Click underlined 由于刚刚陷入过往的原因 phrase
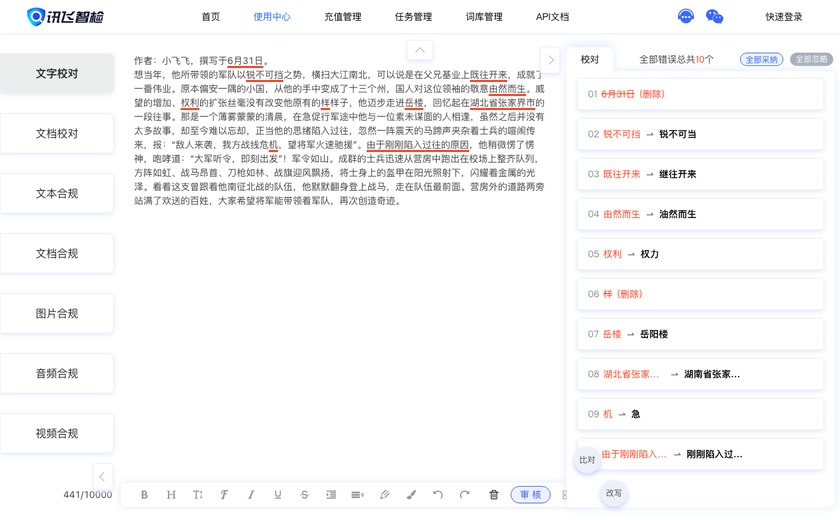The image size is (840, 520). point(418,145)
